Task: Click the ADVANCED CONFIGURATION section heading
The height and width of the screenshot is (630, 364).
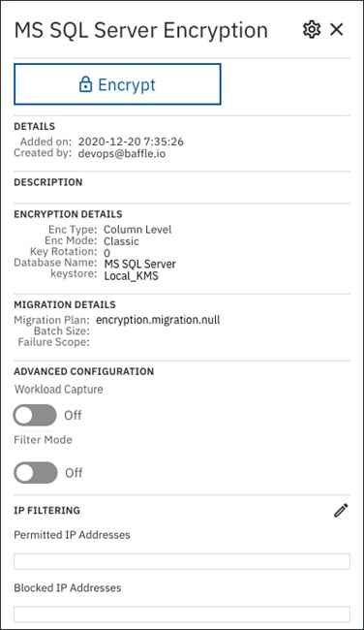Action: tap(84, 371)
